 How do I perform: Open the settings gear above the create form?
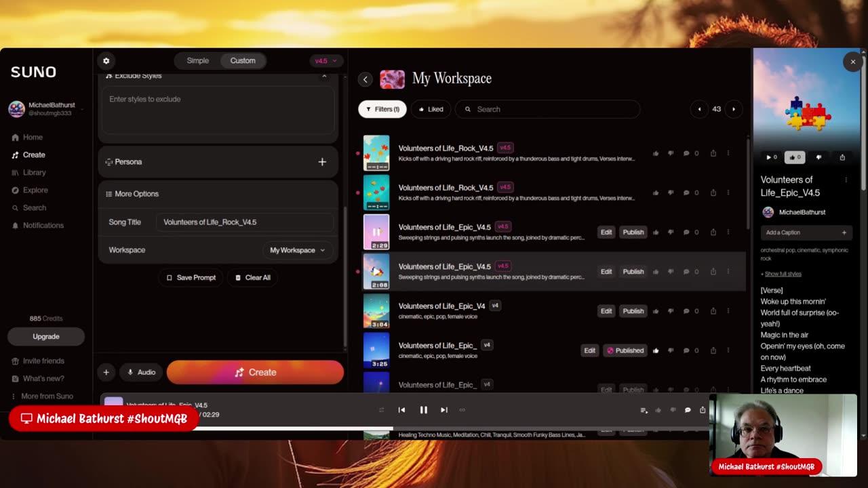click(x=106, y=61)
